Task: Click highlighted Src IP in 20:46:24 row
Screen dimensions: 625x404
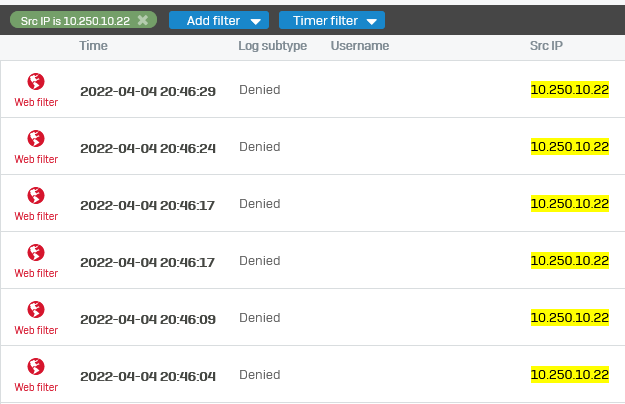Action: pyautogui.click(x=570, y=147)
